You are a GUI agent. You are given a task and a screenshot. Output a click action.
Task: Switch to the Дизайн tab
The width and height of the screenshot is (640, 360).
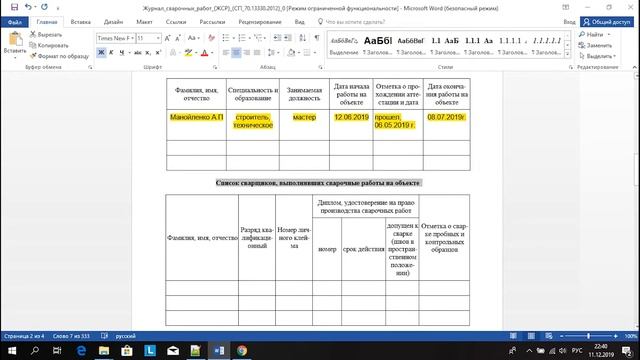coord(113,22)
